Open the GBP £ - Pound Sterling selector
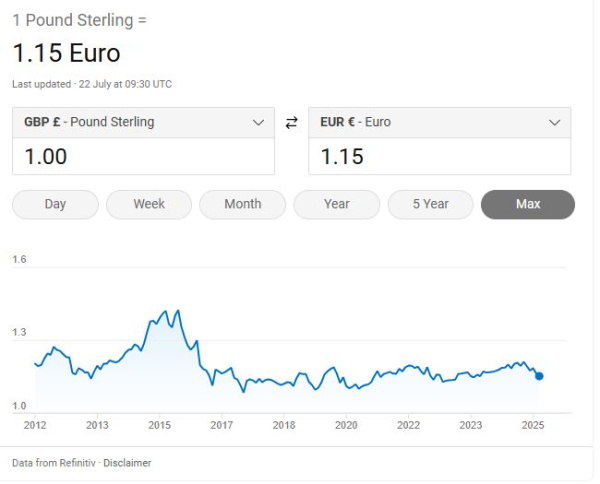Screen dimensions: 600x484 [x=143, y=122]
